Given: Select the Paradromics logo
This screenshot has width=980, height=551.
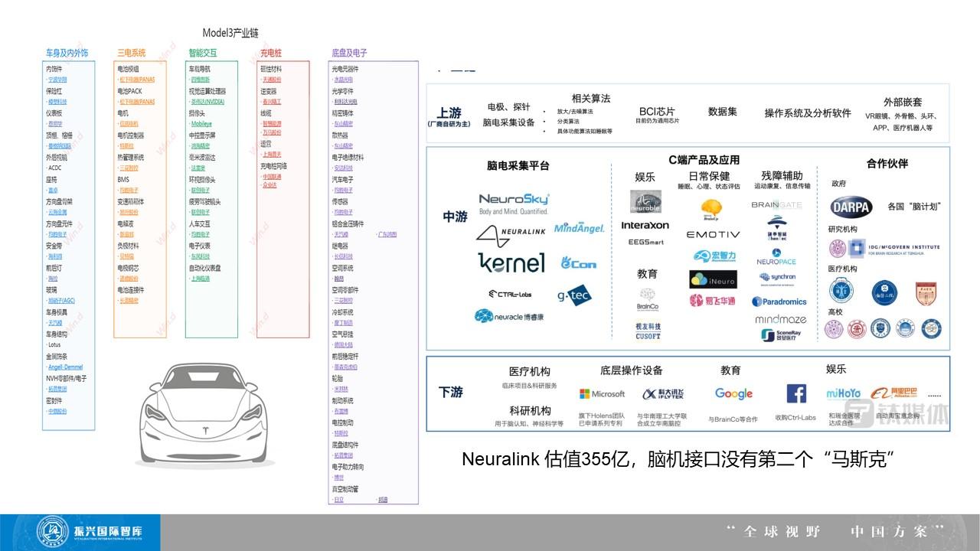Looking at the screenshot, I should click(x=779, y=302).
